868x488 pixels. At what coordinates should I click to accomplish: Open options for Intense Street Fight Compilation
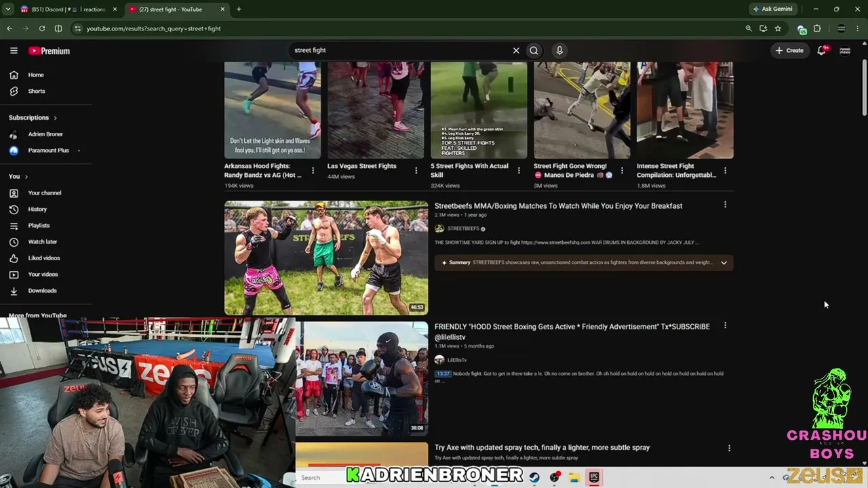(725, 171)
